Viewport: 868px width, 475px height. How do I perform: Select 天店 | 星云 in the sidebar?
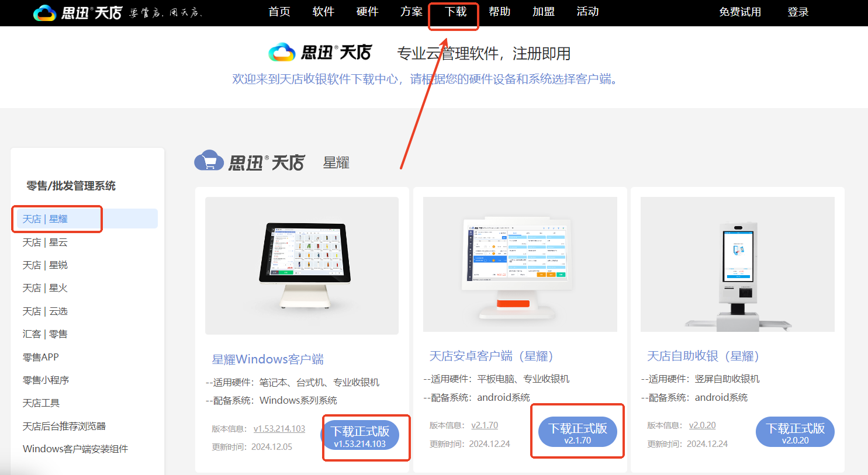pyautogui.click(x=45, y=242)
